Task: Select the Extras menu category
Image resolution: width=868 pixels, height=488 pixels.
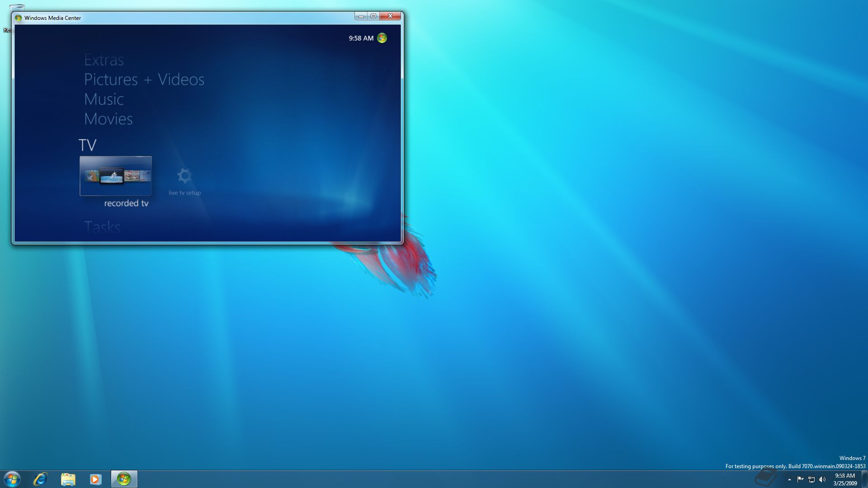Action: [104, 60]
